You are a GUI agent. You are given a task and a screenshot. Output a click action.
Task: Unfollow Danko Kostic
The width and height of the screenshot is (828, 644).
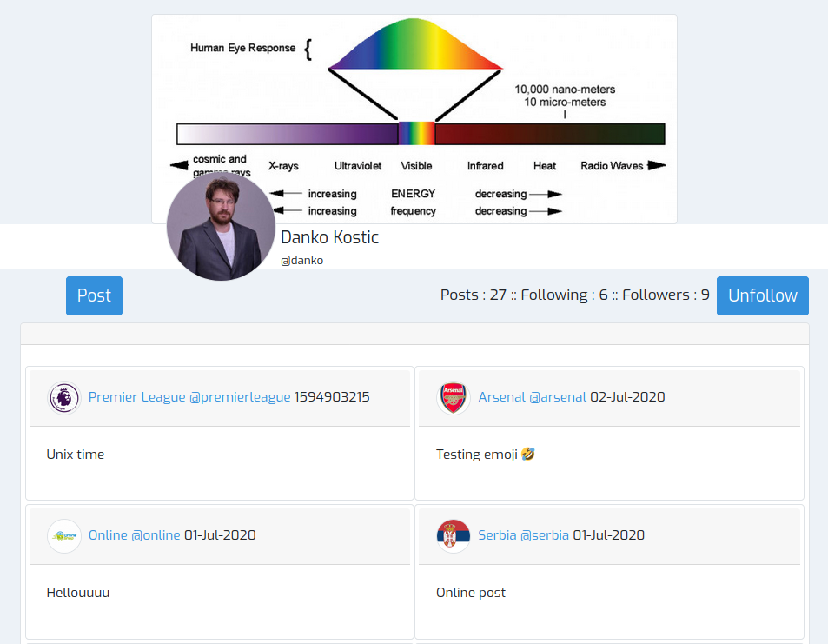762,295
